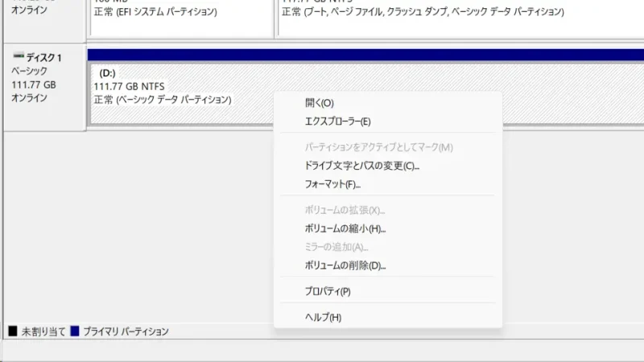Click greyed-out ミラーの追加(A)... entry

click(336, 247)
